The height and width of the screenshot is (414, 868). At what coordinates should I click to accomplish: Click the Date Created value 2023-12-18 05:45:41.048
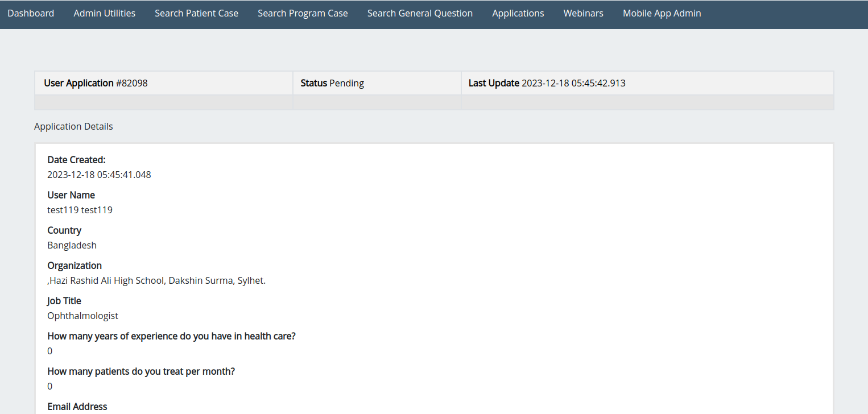coord(99,175)
